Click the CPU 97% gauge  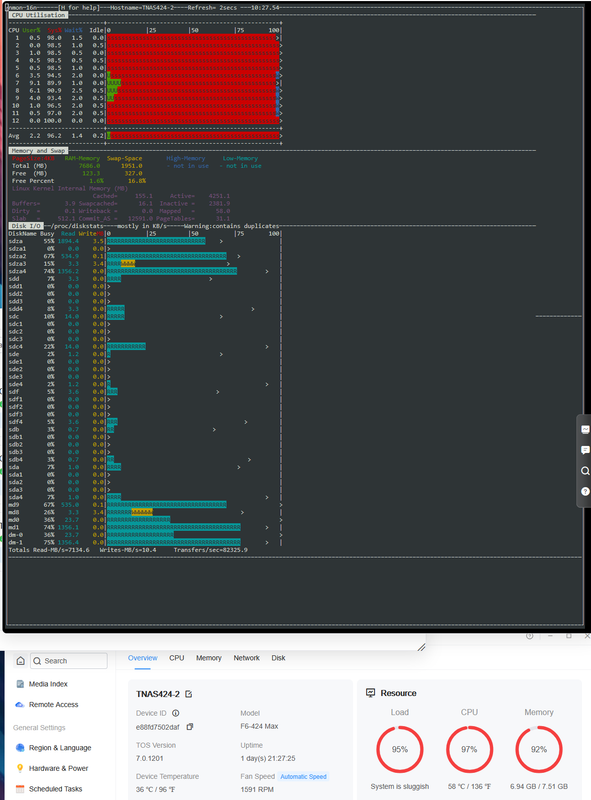tap(469, 749)
